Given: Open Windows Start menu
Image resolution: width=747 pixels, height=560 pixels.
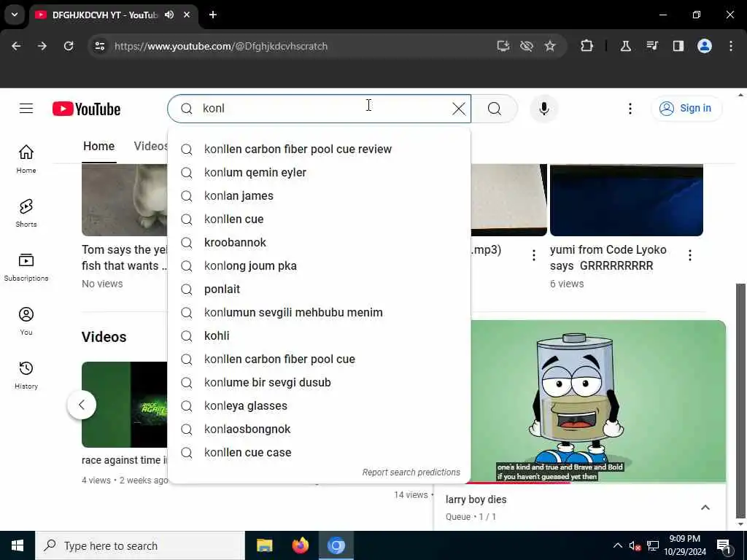Looking at the screenshot, I should pos(18,545).
